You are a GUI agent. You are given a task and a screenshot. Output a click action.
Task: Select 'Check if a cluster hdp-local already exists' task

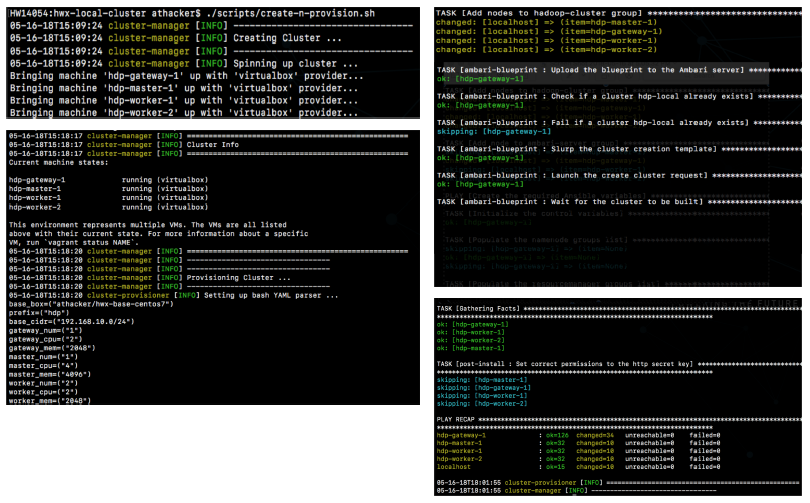[x=619, y=97]
